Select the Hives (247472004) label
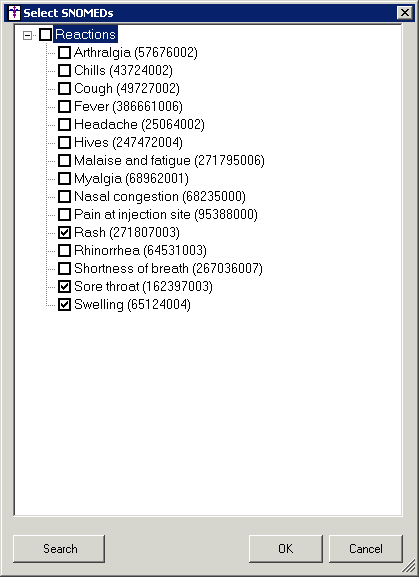Screen dimensions: 419x577 [x=128, y=142]
